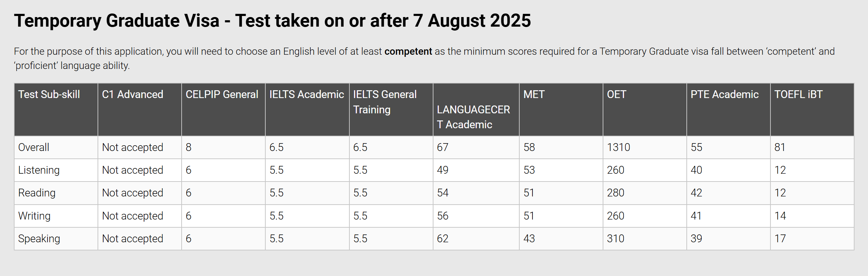868x276 pixels.
Task: Select the CELPIP overall score 8
Action: (x=189, y=147)
